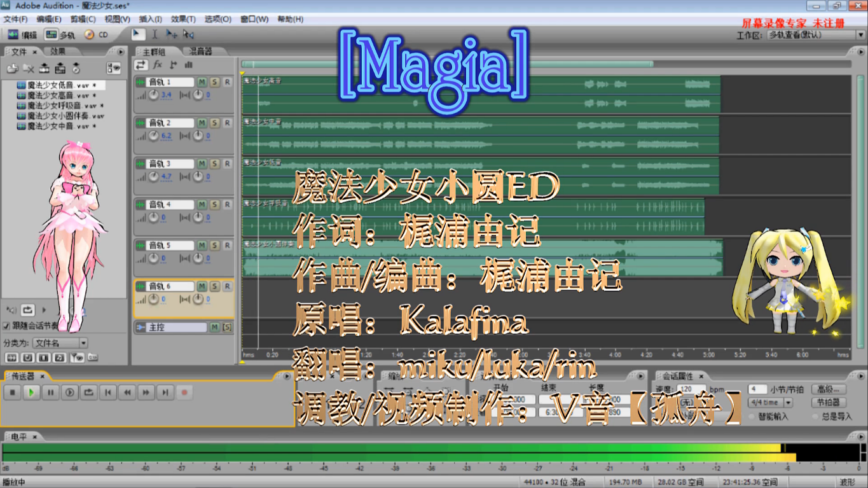The width and height of the screenshot is (868, 488).
Task: Open the 4/4 time signature dropdown
Action: 771,402
